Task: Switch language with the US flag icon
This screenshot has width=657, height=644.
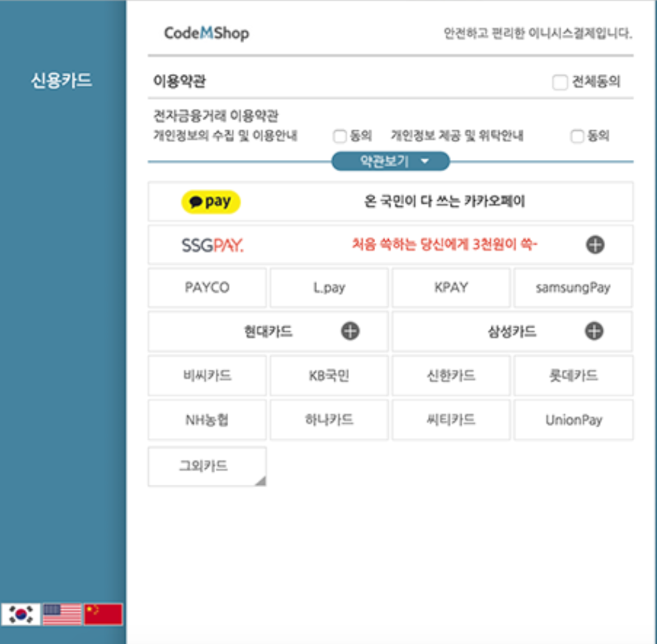Action: pos(62,614)
